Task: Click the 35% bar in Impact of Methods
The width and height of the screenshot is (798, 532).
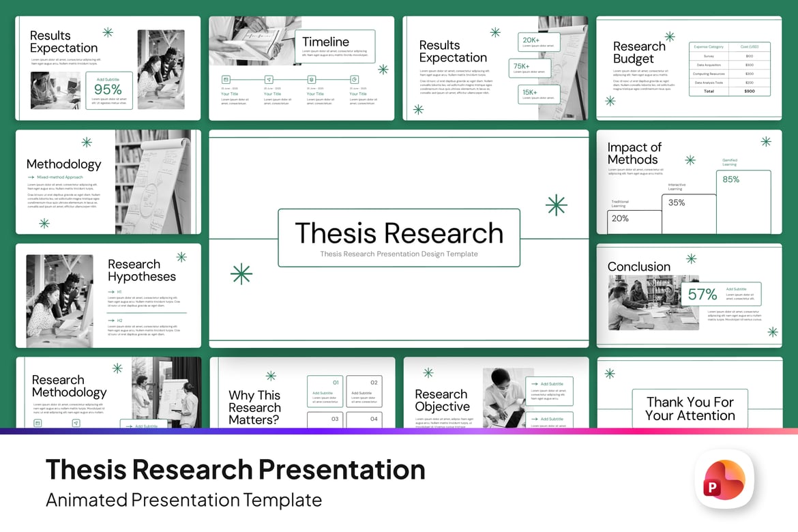Action: click(689, 213)
